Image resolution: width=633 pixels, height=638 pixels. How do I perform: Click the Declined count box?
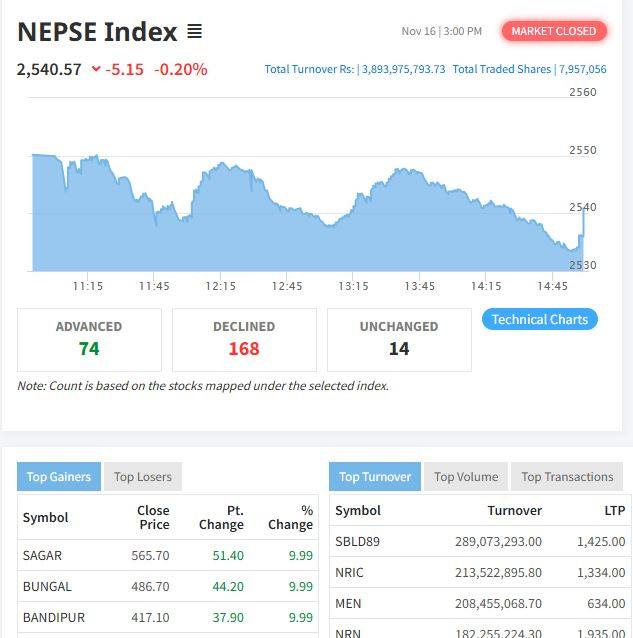244,339
